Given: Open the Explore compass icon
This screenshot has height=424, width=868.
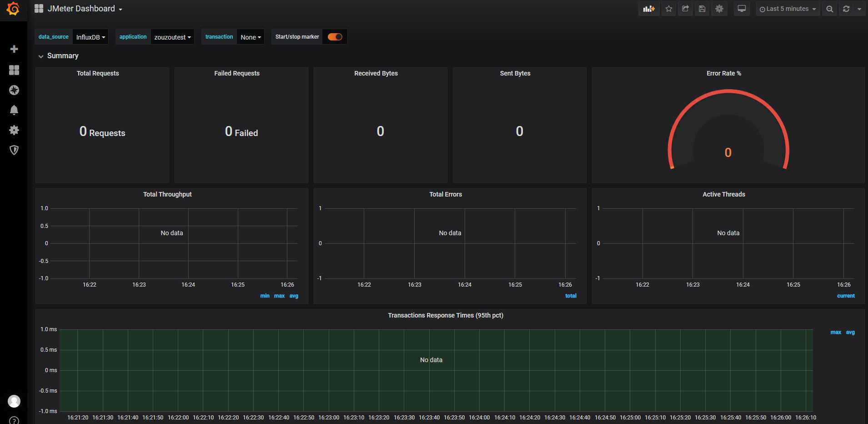Looking at the screenshot, I should click(14, 90).
